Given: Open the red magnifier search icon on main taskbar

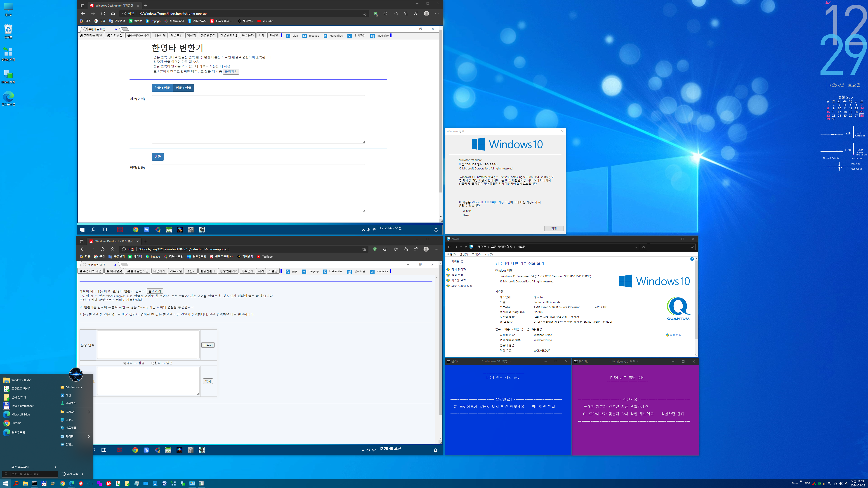Looking at the screenshot, I should pos(16,483).
